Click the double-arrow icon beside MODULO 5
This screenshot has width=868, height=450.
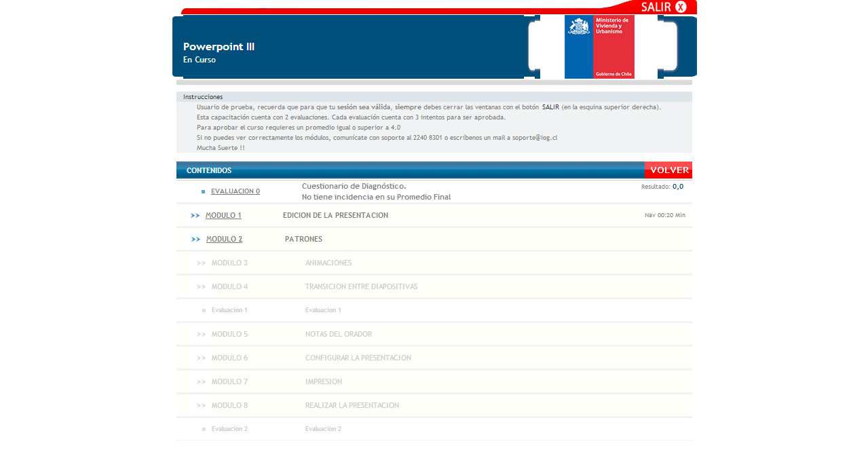click(201, 334)
